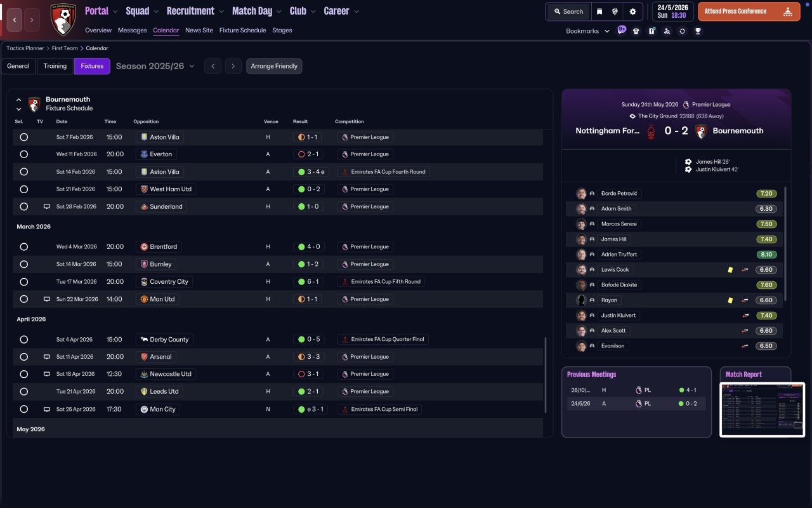
Task: Click Adrien Truffert's 8.10 rating badge
Action: [x=766, y=255]
